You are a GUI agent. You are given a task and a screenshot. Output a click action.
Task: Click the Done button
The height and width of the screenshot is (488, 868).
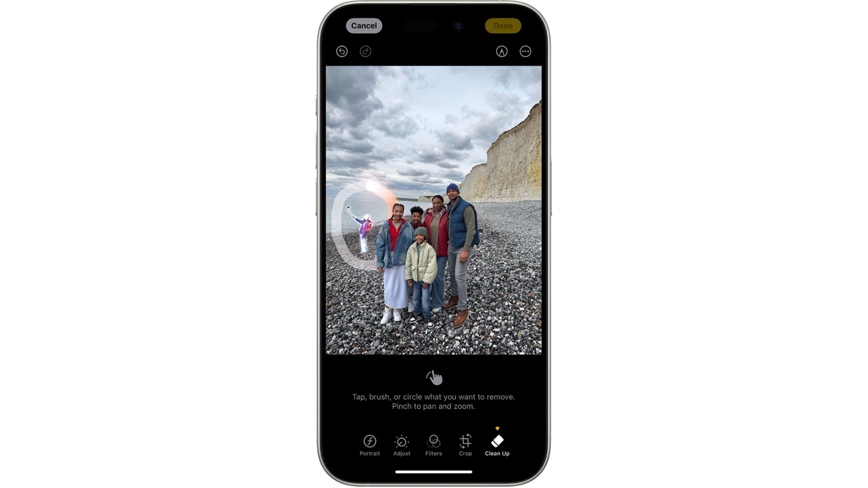(x=503, y=26)
